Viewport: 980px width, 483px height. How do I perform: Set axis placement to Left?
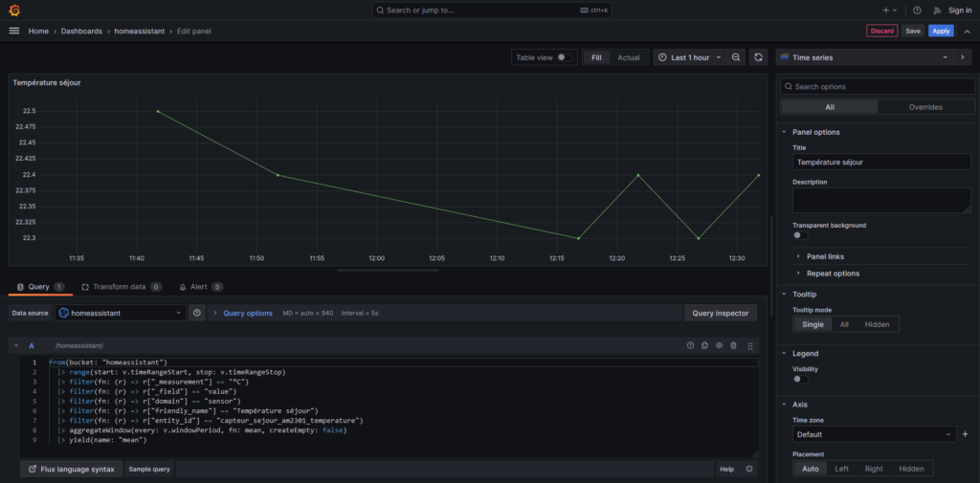[x=841, y=469]
